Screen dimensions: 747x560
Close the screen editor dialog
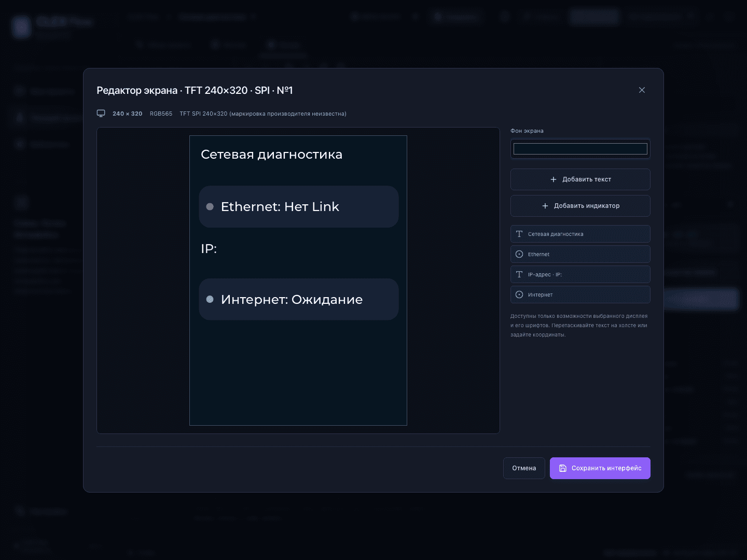click(642, 90)
